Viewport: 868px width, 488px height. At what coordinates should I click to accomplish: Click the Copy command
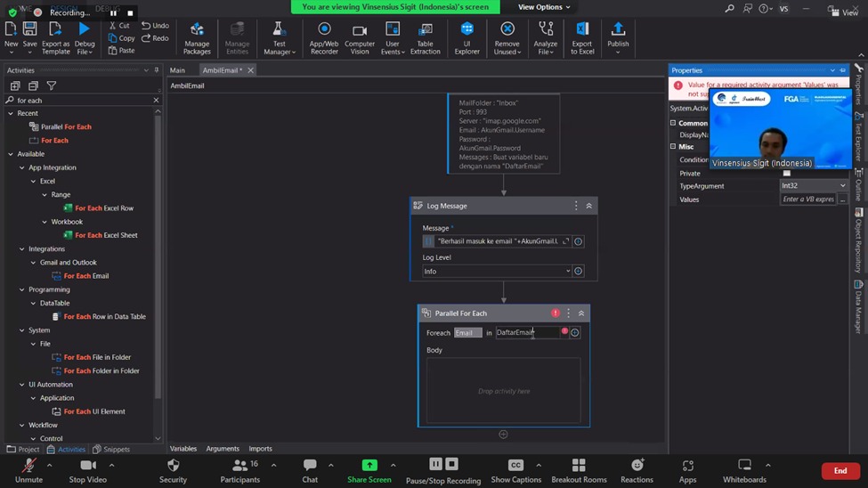point(121,38)
